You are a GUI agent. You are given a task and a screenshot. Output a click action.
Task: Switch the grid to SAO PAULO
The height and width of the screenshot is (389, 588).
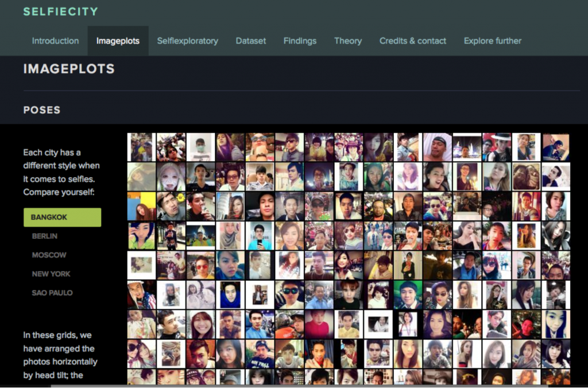pos(52,293)
